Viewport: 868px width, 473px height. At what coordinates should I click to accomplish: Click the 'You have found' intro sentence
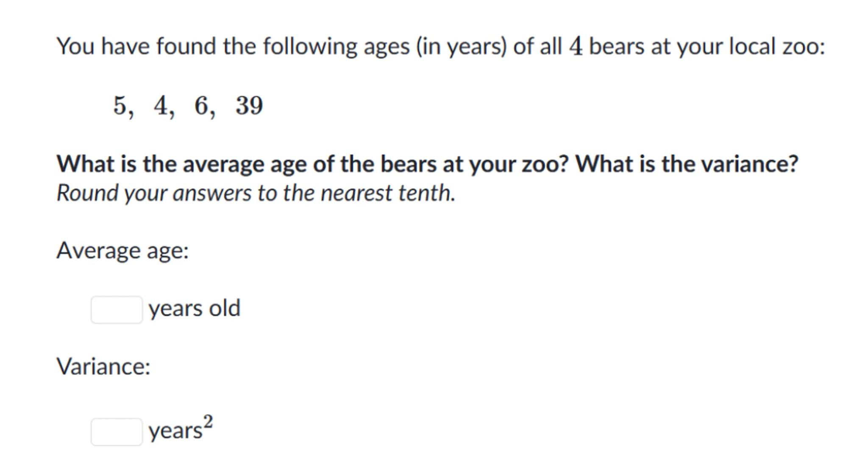pyautogui.click(x=441, y=46)
